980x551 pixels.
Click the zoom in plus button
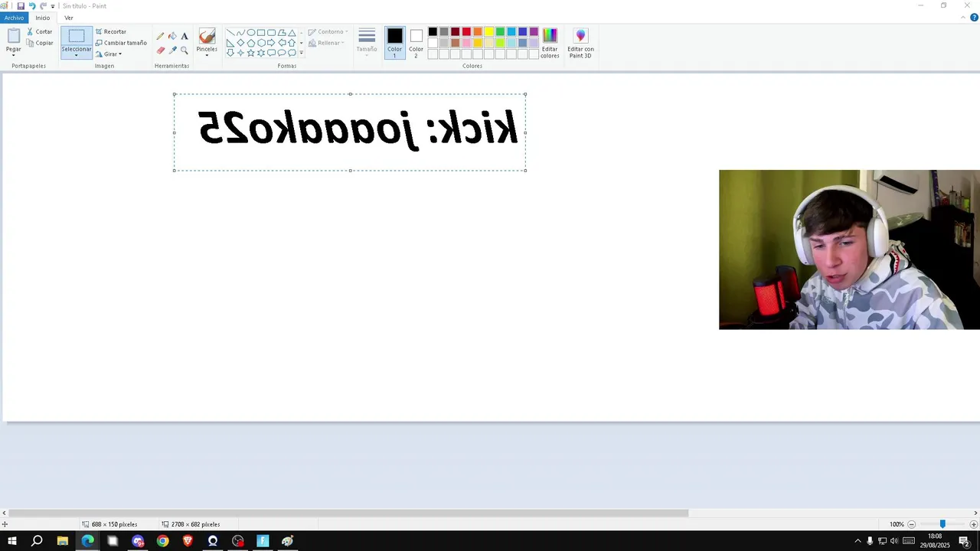coord(973,524)
